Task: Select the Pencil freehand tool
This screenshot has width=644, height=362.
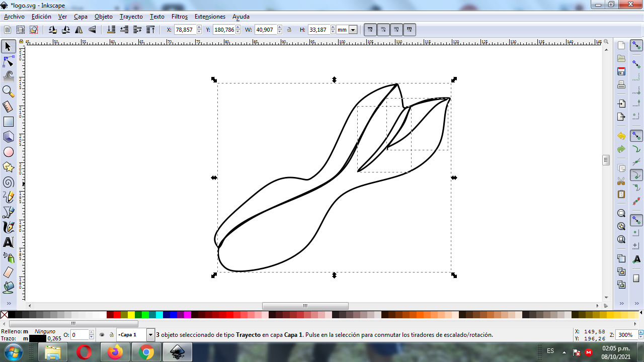Action: tap(8, 197)
